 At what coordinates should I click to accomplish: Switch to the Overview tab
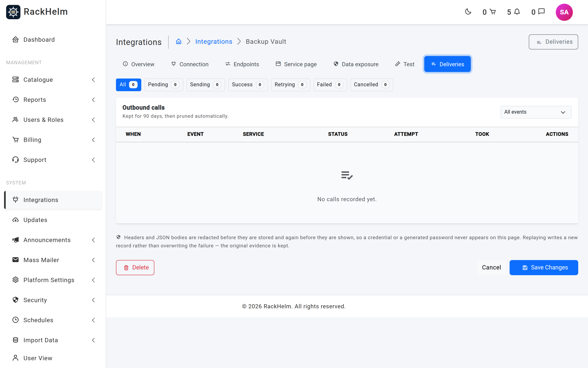[x=138, y=64]
